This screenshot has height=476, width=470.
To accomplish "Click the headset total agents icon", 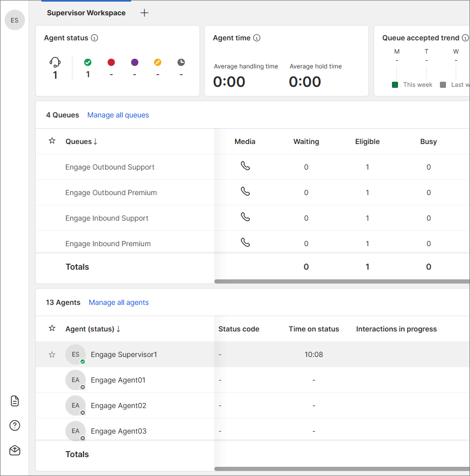I will (x=55, y=62).
